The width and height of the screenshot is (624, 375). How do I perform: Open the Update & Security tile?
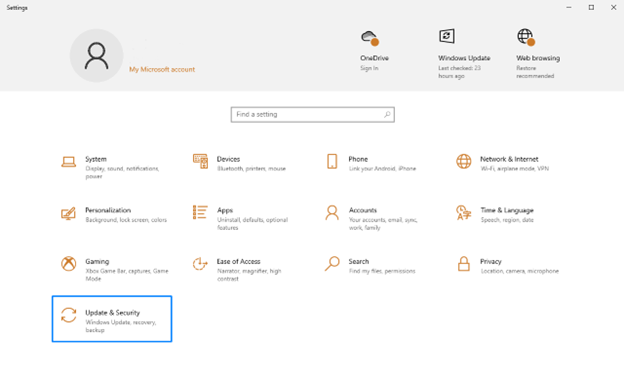pos(112,318)
